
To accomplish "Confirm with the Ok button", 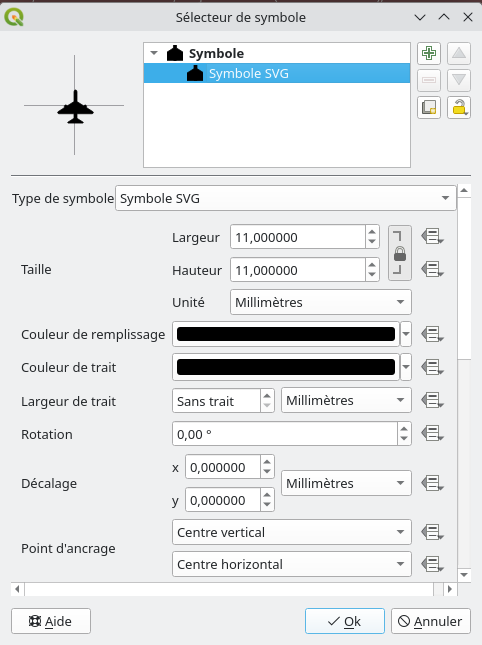I will (x=345, y=621).
